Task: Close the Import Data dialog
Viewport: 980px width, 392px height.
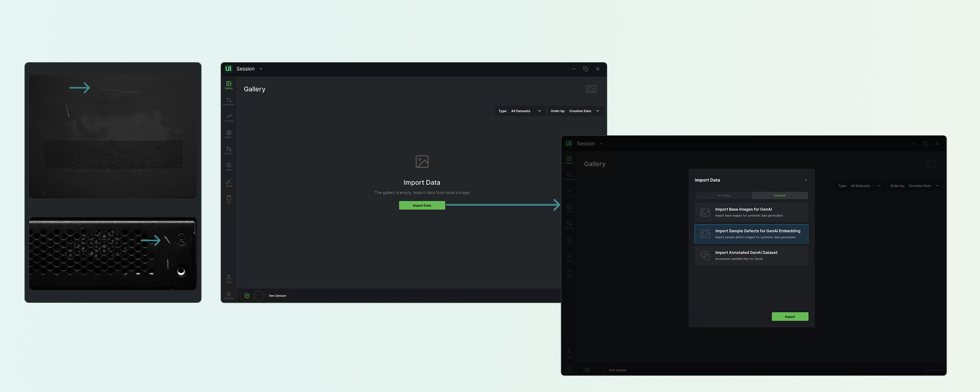Action: point(806,180)
